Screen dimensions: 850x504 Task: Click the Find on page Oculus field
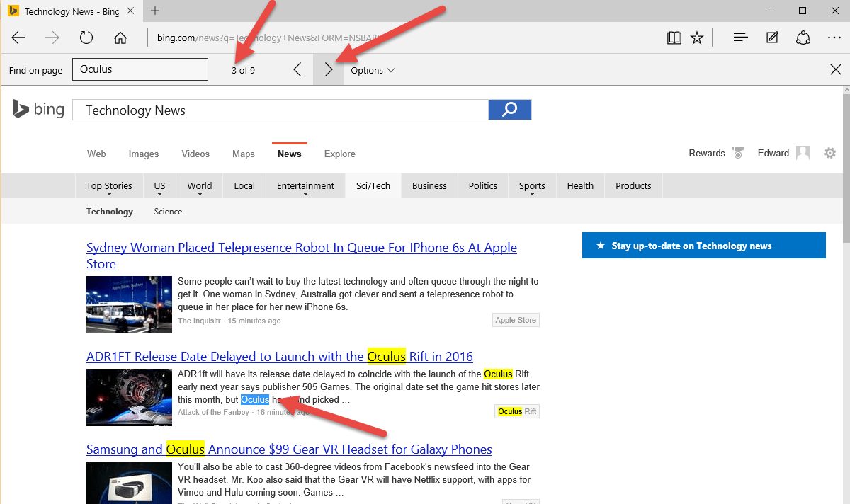pyautogui.click(x=140, y=69)
